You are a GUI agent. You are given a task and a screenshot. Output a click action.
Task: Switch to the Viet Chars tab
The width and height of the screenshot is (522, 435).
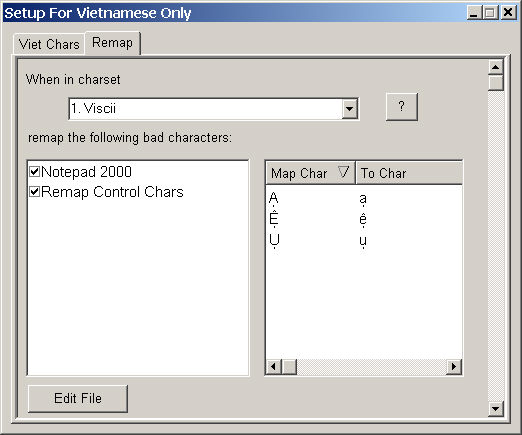coord(49,44)
